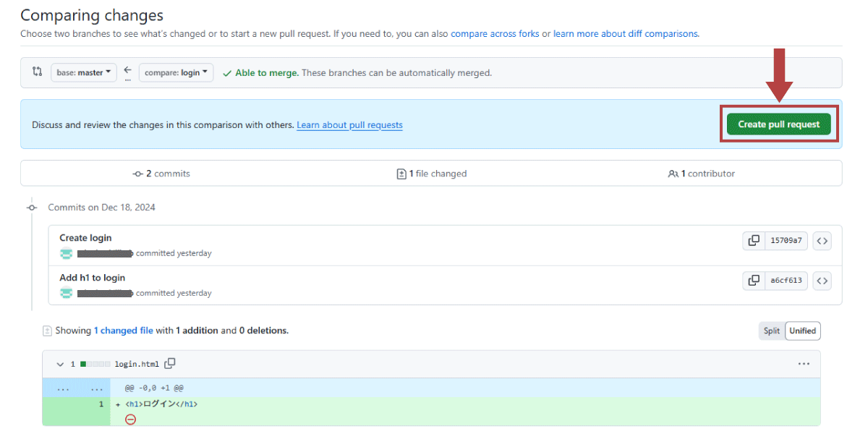
Task: Click the no newline at end of file icon
Action: (x=130, y=420)
